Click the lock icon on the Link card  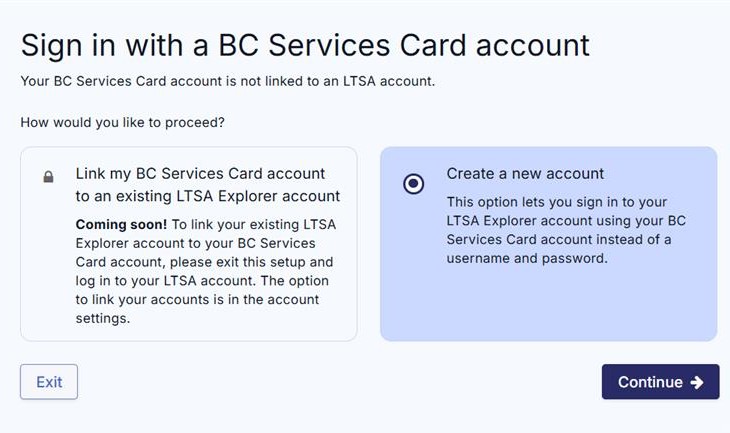(x=48, y=178)
